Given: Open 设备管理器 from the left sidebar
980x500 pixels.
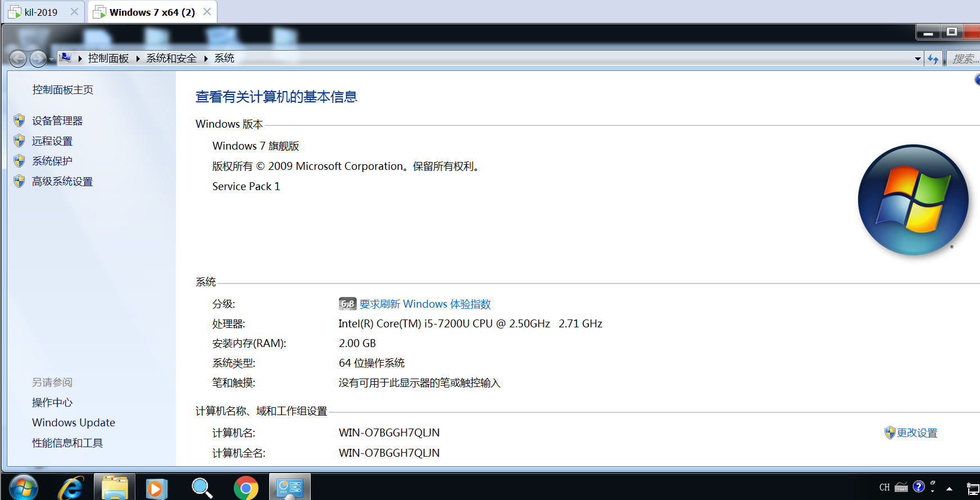Looking at the screenshot, I should click(57, 121).
